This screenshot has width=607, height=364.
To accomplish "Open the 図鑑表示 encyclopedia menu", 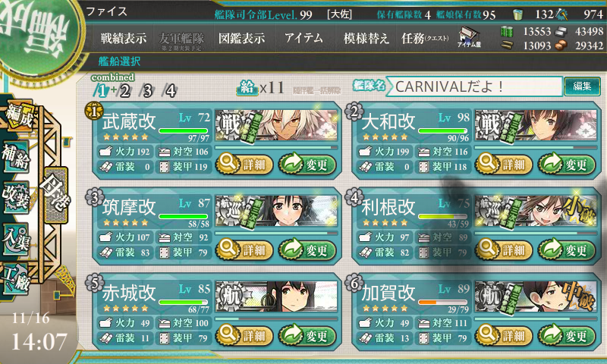I will pyautogui.click(x=241, y=38).
